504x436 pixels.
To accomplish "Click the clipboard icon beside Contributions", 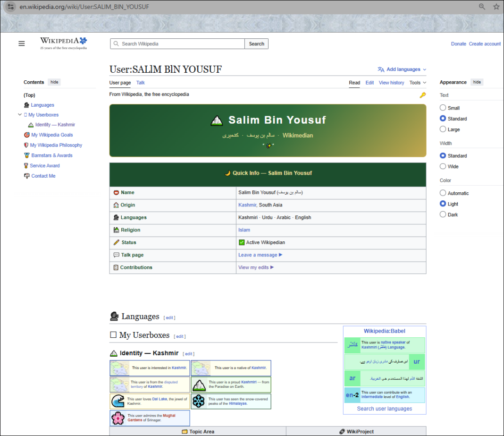I will pos(116,267).
